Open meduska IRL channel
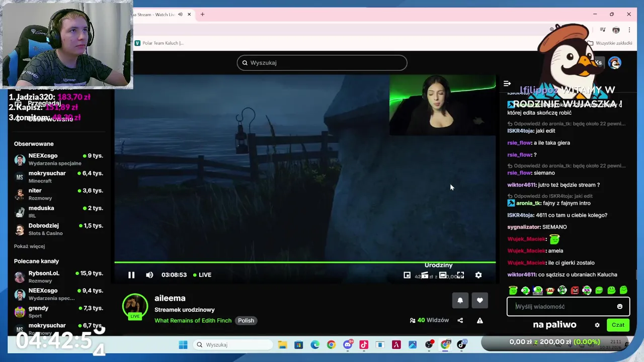This screenshot has height=362, width=644. pos(58,212)
